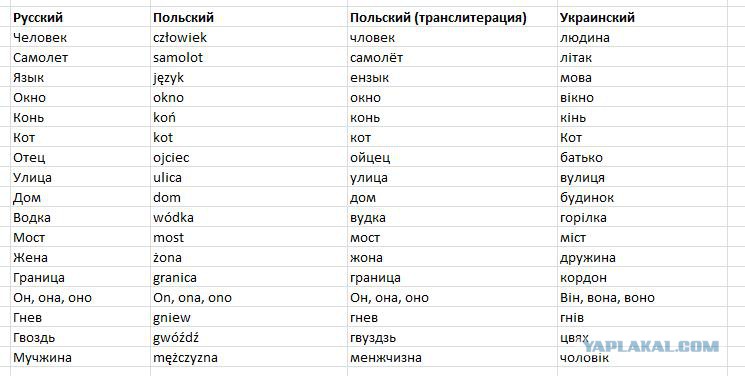745x376 pixels.
Task: Select the cell with менжчизна
Action: coord(452,357)
